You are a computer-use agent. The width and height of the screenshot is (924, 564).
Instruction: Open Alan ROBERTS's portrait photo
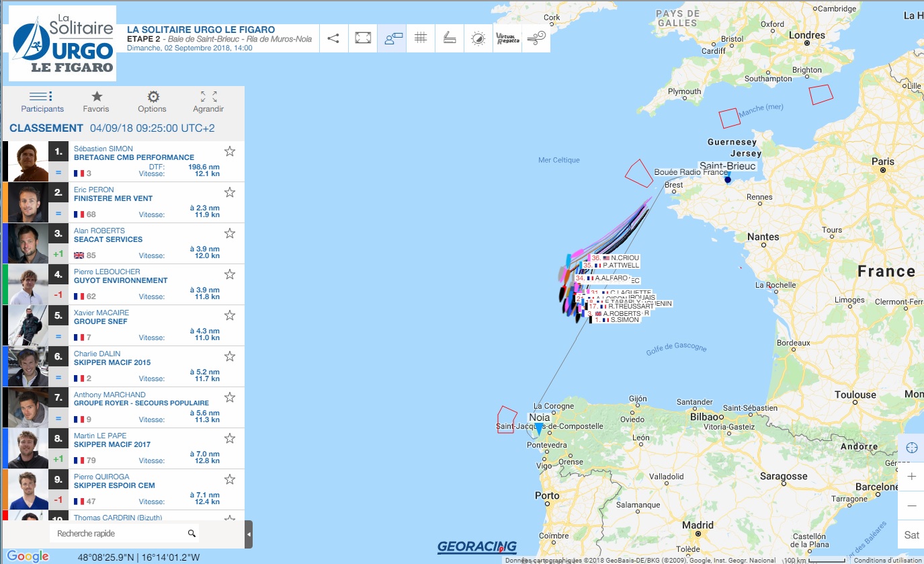pyautogui.click(x=28, y=243)
